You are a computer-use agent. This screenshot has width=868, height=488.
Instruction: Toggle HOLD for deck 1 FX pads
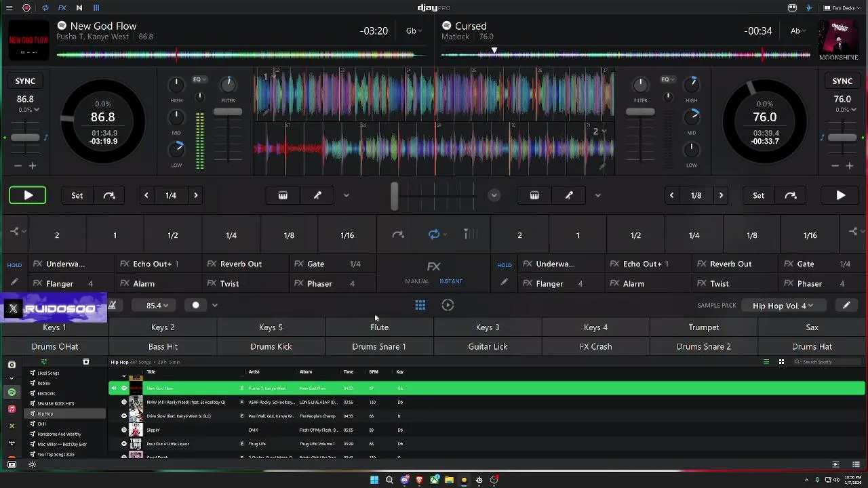coord(14,265)
